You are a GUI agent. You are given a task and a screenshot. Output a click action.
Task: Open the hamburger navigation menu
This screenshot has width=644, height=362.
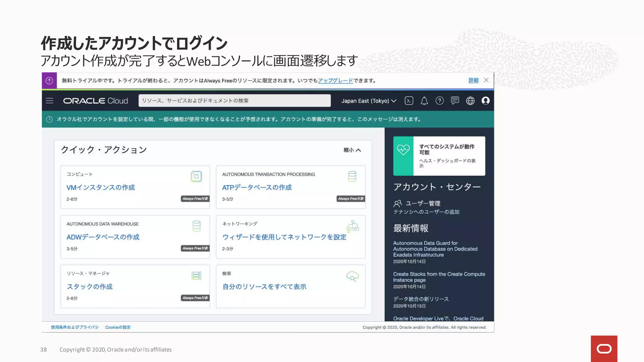49,101
